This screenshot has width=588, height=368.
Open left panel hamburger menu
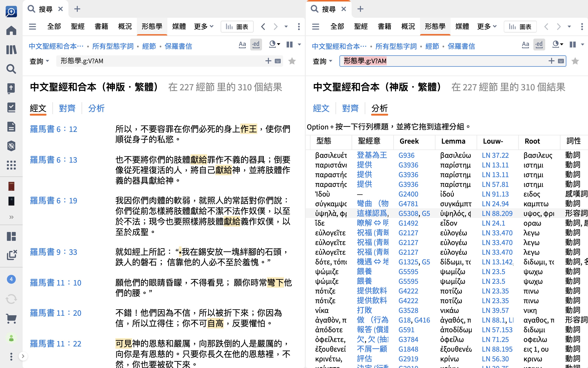click(x=32, y=26)
